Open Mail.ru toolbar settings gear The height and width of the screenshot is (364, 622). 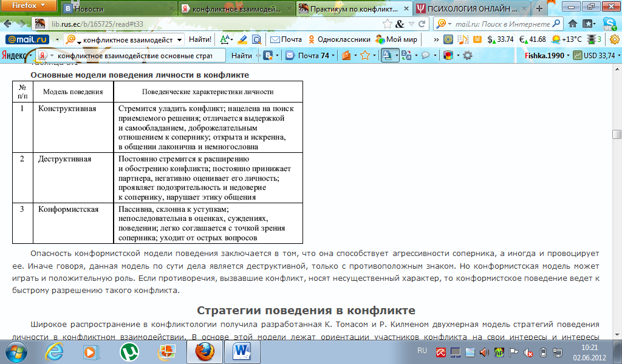(x=615, y=39)
